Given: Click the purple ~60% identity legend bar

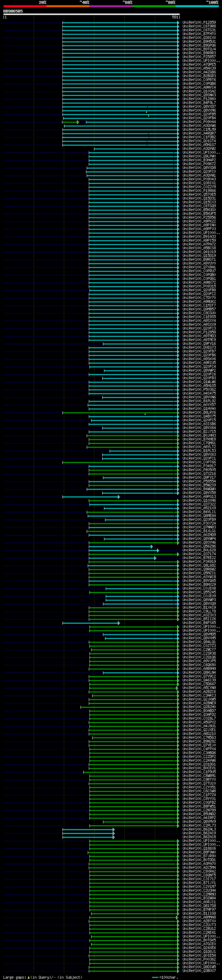Looking at the screenshot, I should pos(111,6).
